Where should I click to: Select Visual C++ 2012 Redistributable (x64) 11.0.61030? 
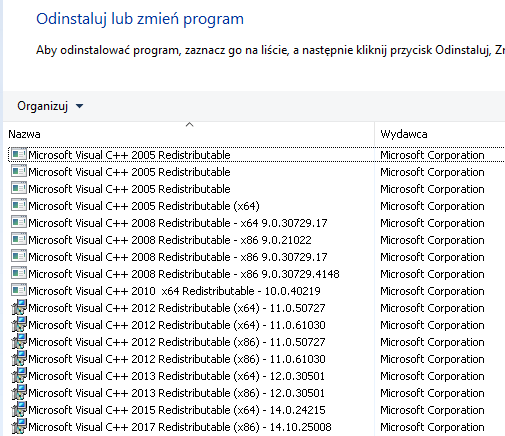tap(177, 325)
